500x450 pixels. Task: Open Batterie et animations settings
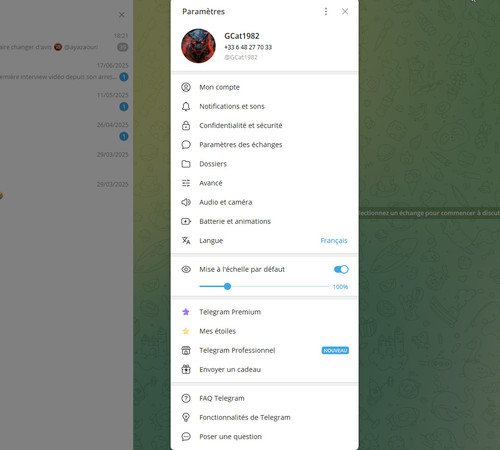tap(265, 221)
